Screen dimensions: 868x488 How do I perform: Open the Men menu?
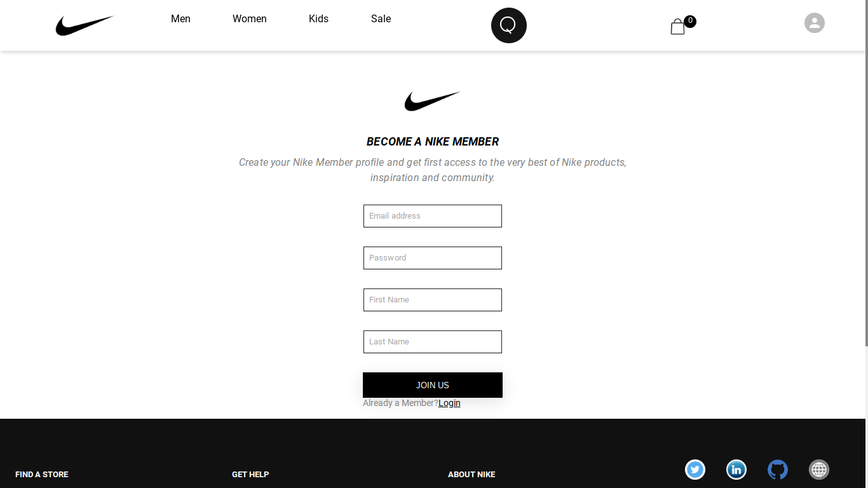point(180,19)
